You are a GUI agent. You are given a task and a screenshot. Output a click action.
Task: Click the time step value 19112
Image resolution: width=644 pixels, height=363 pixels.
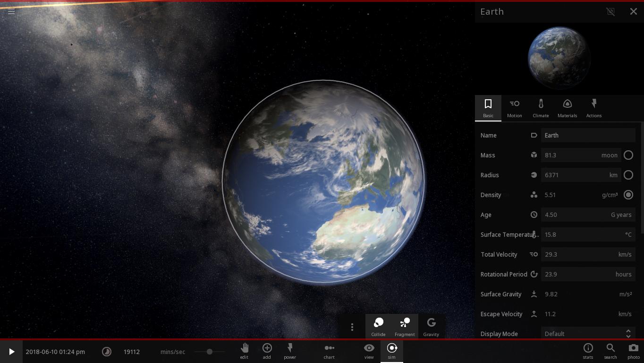coord(132,352)
